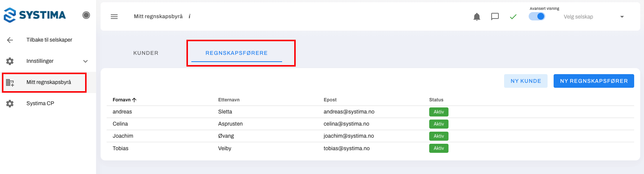Select Mitt regnskapsbyrå in the sidebar
Screen dimensions: 644x174
(x=48, y=82)
